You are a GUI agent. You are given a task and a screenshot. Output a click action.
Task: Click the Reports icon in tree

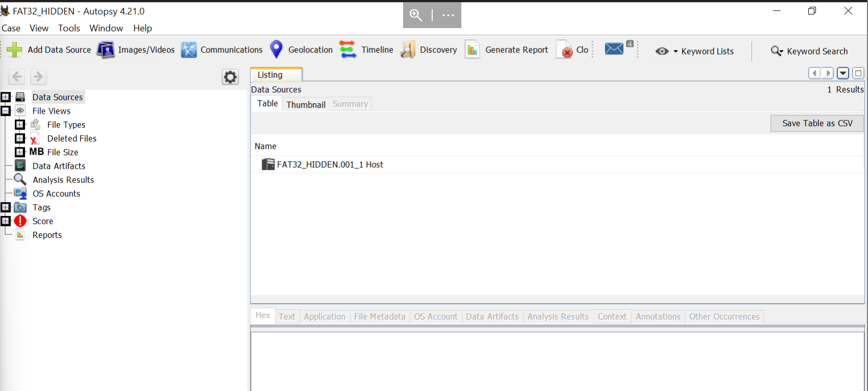point(20,235)
